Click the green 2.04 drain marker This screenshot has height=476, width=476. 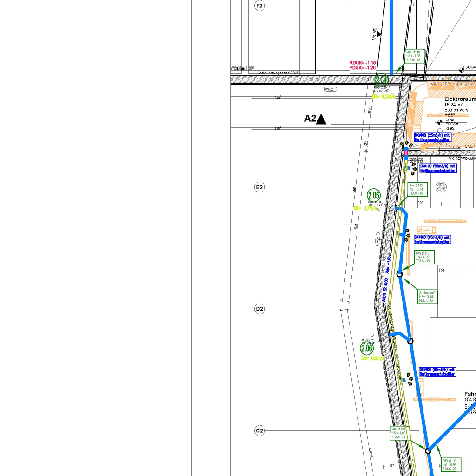click(382, 79)
